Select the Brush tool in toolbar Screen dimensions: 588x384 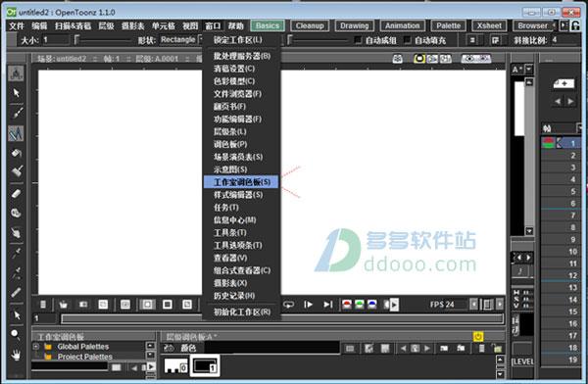tap(16, 113)
